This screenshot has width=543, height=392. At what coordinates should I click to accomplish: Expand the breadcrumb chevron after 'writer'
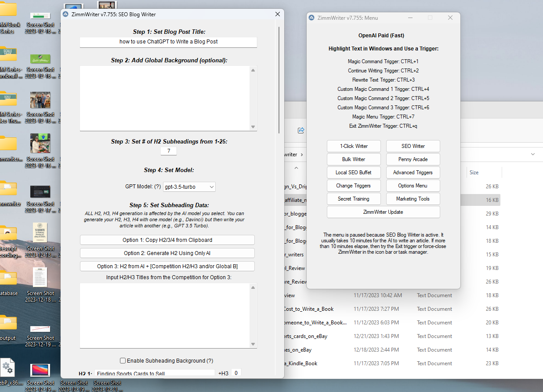click(303, 155)
